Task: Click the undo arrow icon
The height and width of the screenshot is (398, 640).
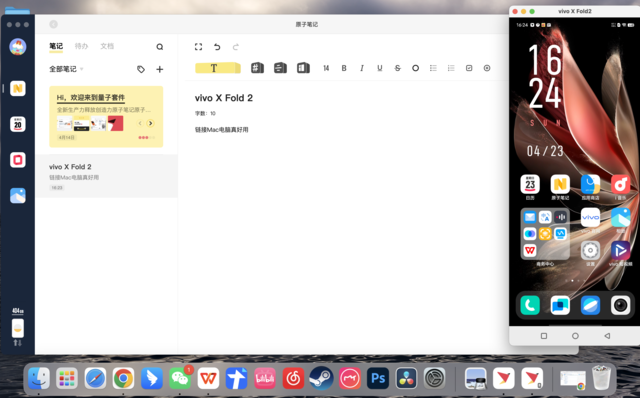Action: 217,47
